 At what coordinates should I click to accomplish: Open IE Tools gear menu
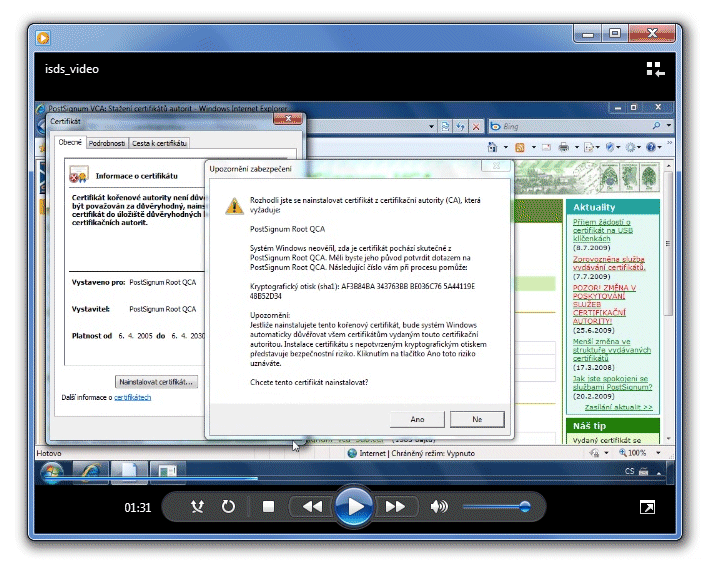[633, 147]
